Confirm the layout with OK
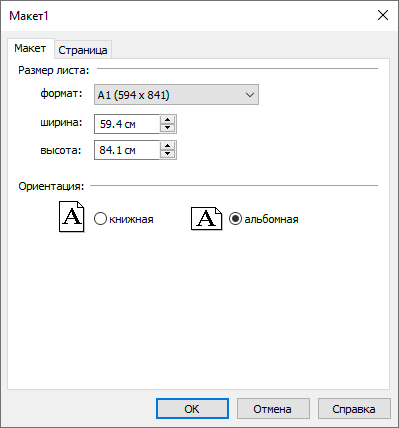Screen dimensions: 399x428 point(192,409)
